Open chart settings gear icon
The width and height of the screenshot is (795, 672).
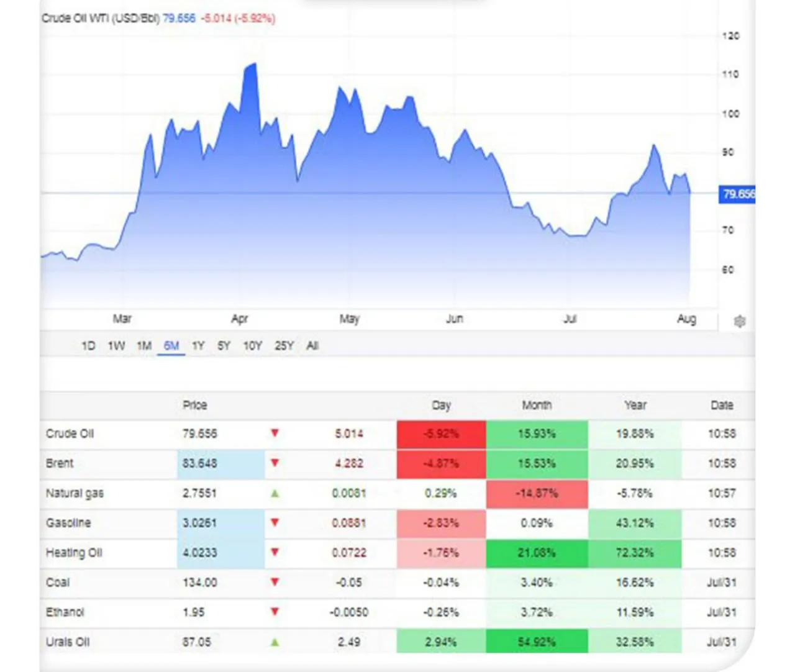(x=739, y=322)
